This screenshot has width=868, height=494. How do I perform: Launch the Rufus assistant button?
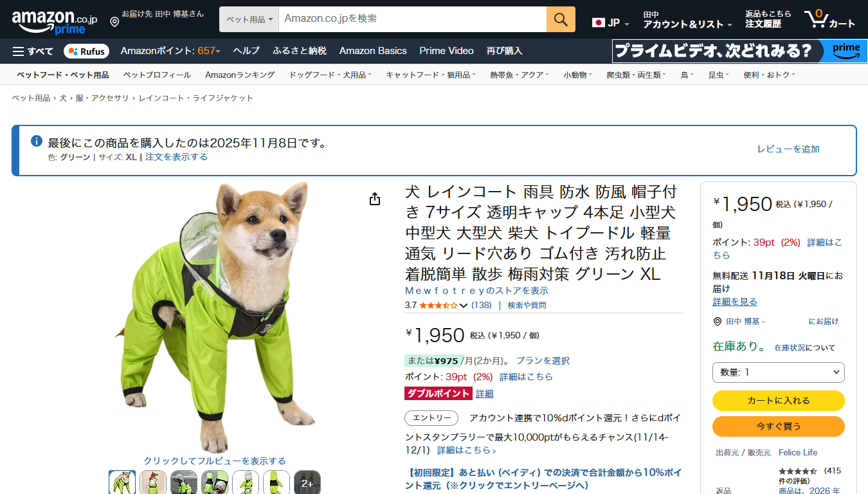[x=86, y=51]
